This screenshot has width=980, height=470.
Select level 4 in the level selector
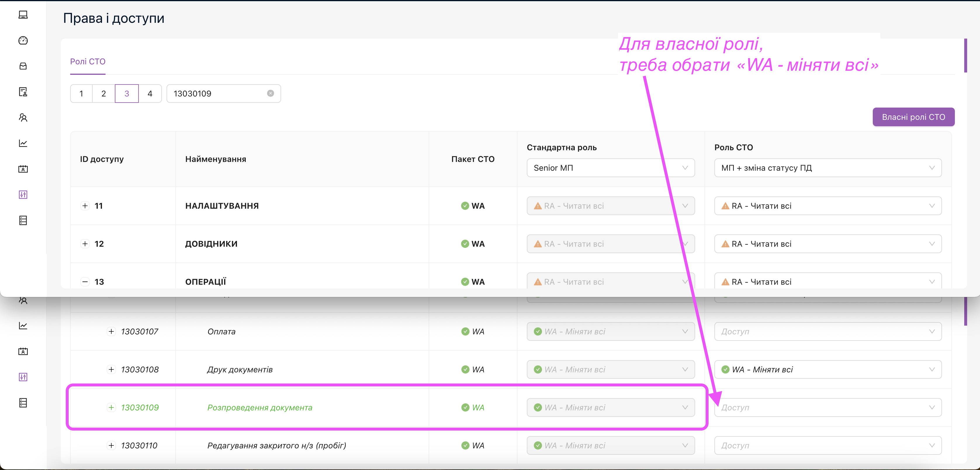click(x=150, y=94)
